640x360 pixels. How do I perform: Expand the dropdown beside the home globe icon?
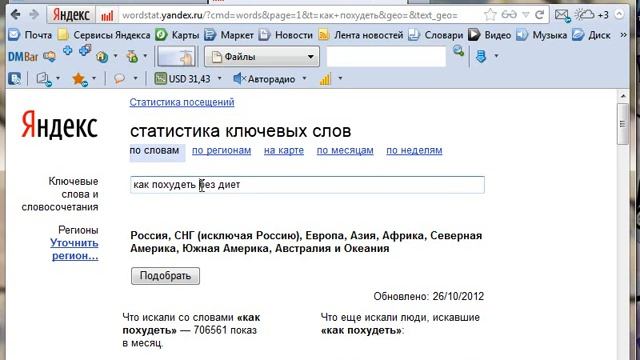click(x=116, y=56)
